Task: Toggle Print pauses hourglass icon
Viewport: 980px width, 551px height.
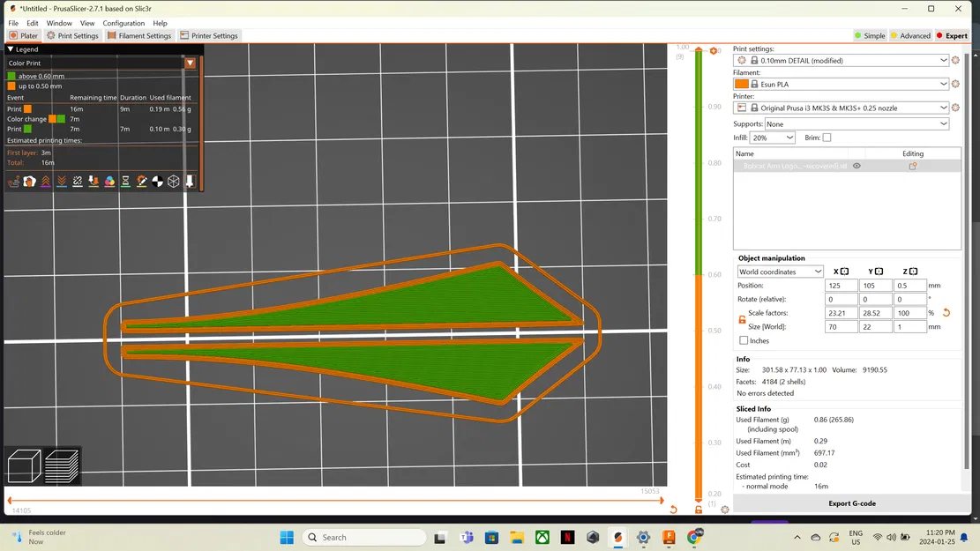Action: [125, 181]
